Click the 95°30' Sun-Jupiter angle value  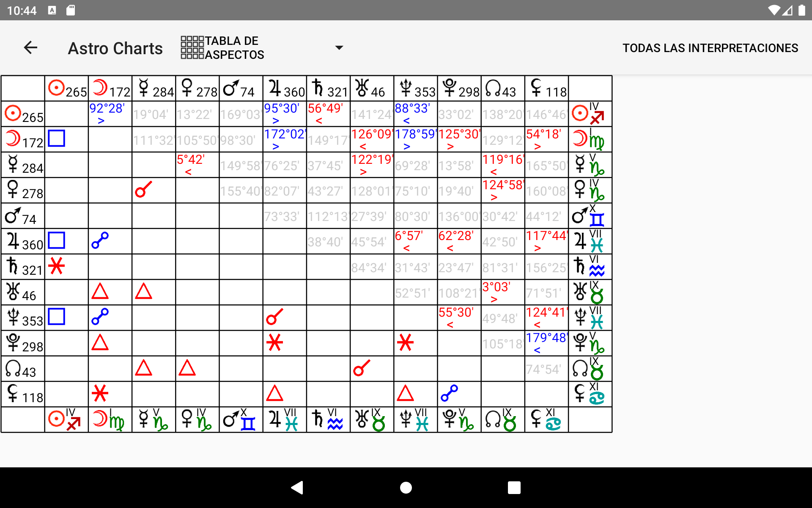282,108
